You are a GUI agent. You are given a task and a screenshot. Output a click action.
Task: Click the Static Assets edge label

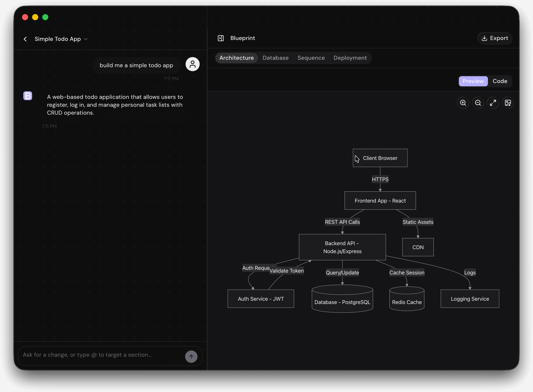coord(418,222)
